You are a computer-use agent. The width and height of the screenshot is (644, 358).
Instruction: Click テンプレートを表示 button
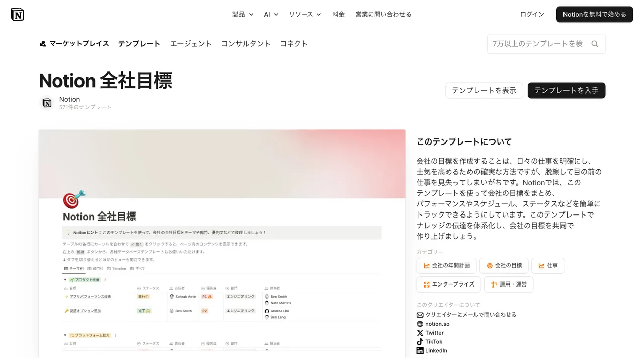click(484, 90)
